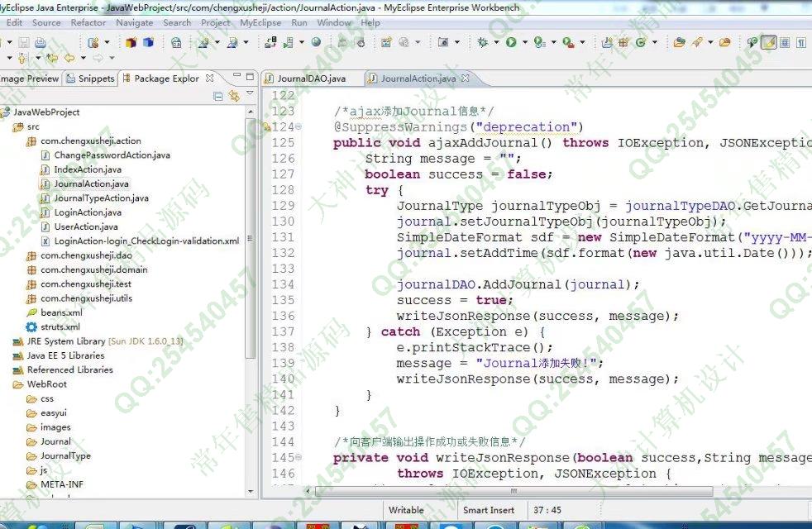
Task: Click the Last Edit Location arrow icon
Action: coord(52,58)
